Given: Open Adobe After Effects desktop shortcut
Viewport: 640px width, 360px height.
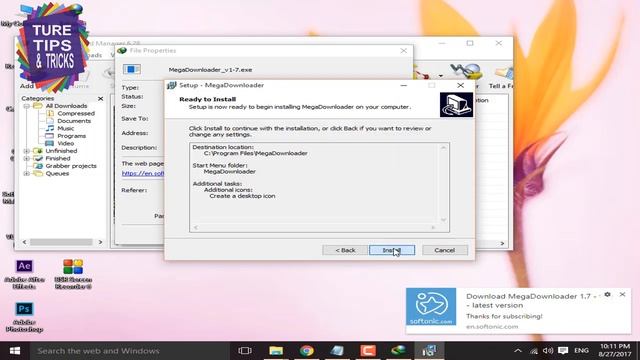Looking at the screenshot, I should pyautogui.click(x=24, y=274).
